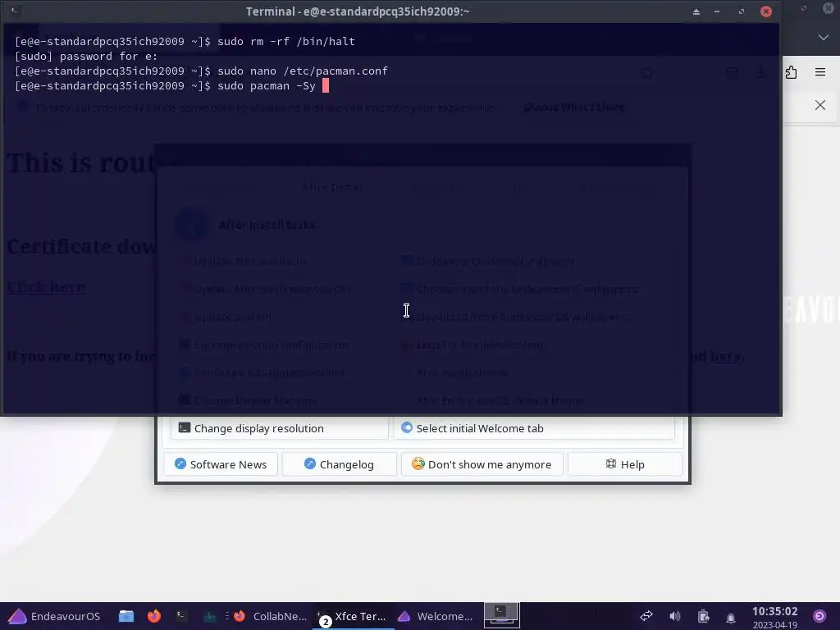
Task: Click the clock showing 10:35:02
Action: coord(774,611)
